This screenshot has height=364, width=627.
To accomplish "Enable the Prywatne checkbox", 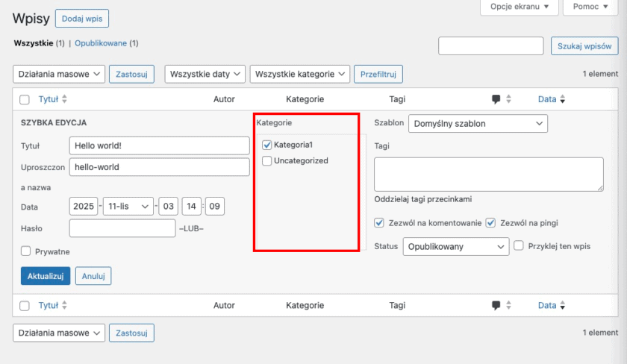I will pyautogui.click(x=26, y=251).
